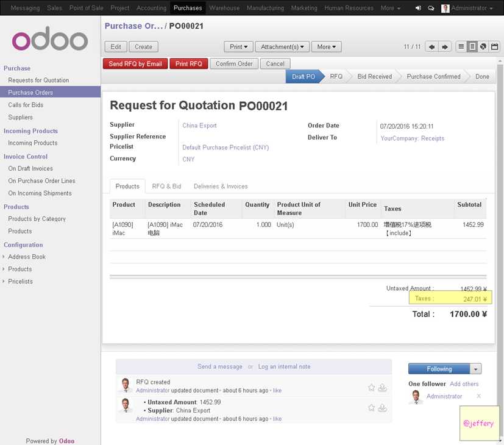Click the Edit button

[116, 46]
